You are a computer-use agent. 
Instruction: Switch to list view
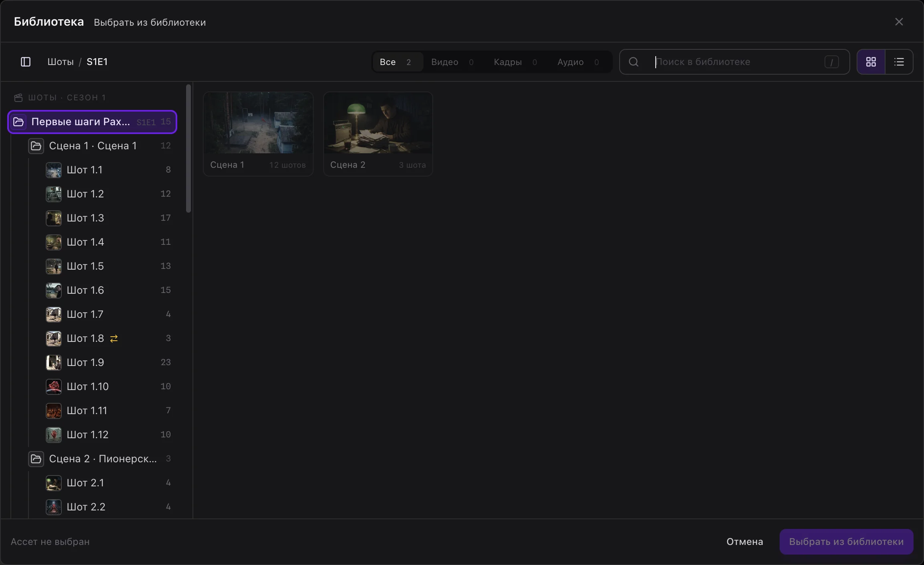(x=899, y=62)
